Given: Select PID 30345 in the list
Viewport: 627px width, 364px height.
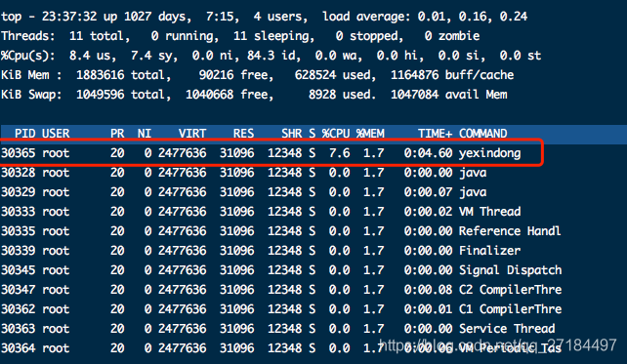Looking at the screenshot, I should pyautogui.click(x=19, y=270).
